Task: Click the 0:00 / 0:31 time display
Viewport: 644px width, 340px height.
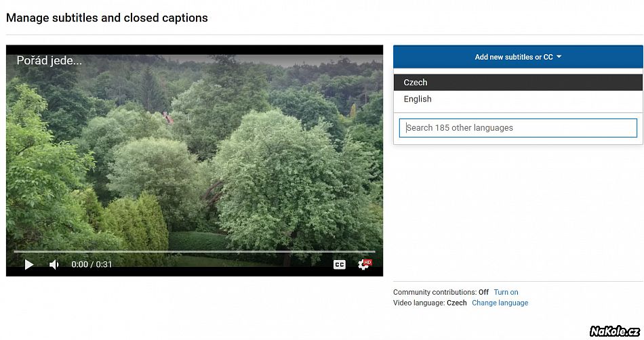Action: (x=92, y=265)
